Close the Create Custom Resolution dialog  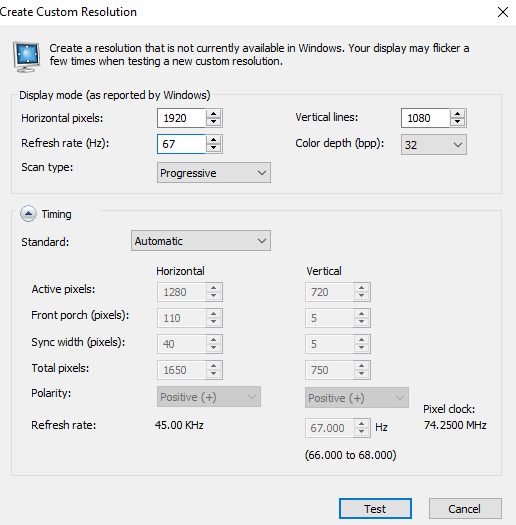[503, 12]
